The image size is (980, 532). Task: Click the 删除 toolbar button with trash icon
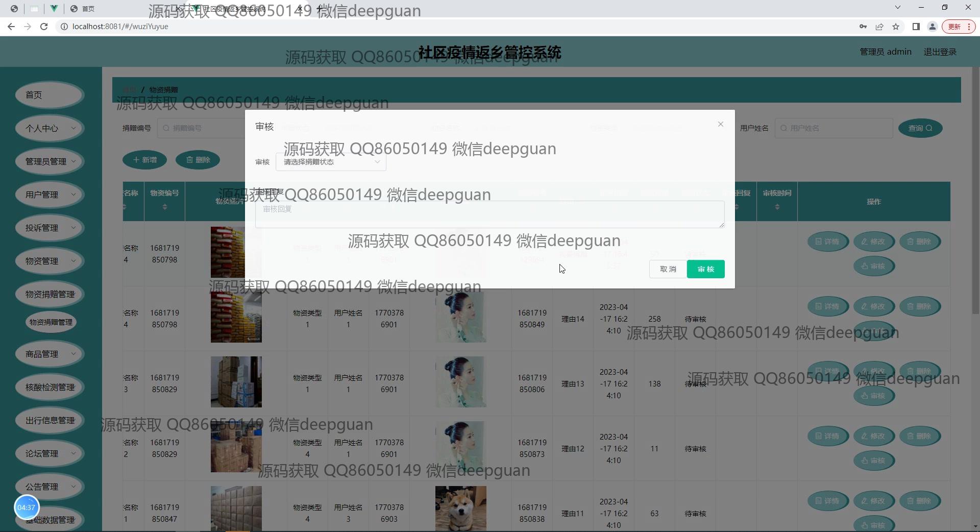coord(198,160)
